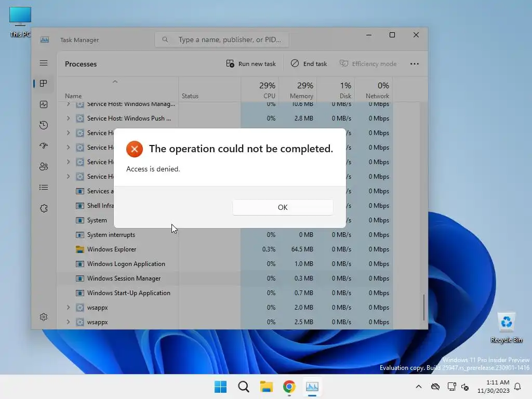Click the Windows Session Manager process icon
Screen dimensions: 532x399
[x=79, y=278]
